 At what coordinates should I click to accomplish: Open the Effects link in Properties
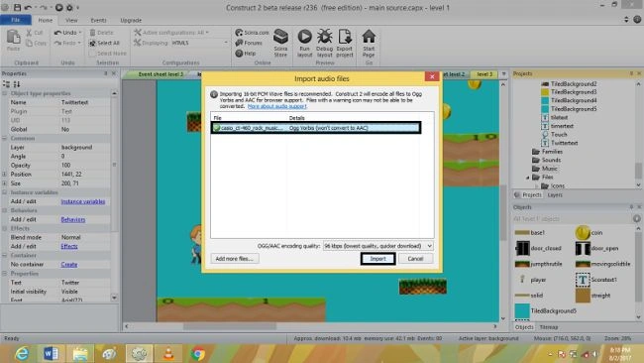click(x=69, y=246)
